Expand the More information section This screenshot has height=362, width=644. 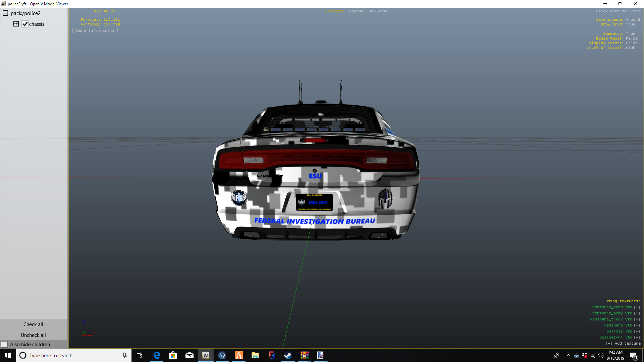[95, 31]
